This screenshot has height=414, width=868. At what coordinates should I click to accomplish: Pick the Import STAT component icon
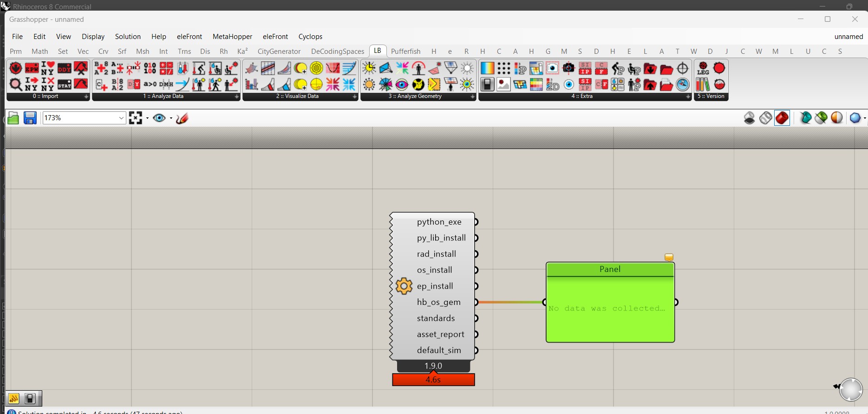[64, 84]
